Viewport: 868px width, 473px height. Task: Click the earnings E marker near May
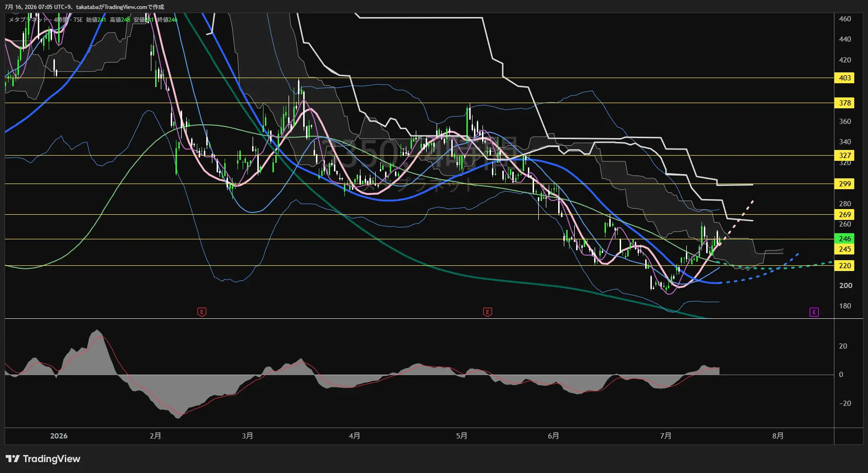coord(488,312)
